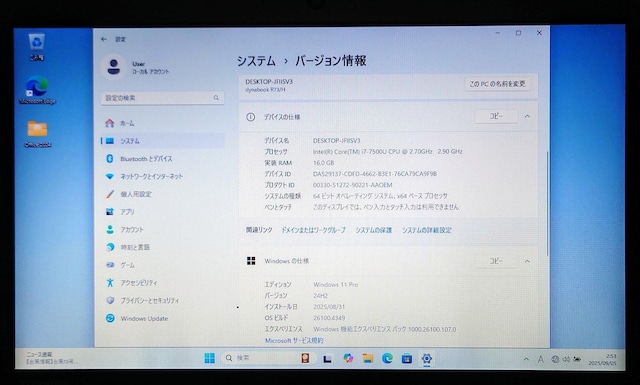This screenshot has width=640, height=385.
Task: Click the battery icon in system tray
Action: (577, 359)
